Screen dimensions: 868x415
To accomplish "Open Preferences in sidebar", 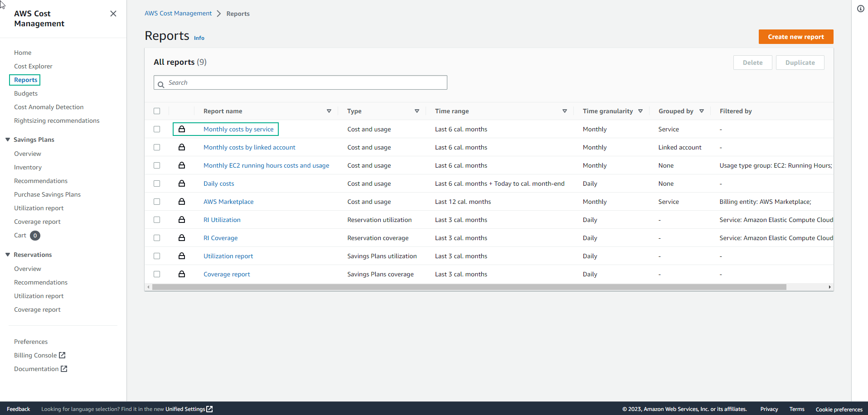I will coord(31,342).
